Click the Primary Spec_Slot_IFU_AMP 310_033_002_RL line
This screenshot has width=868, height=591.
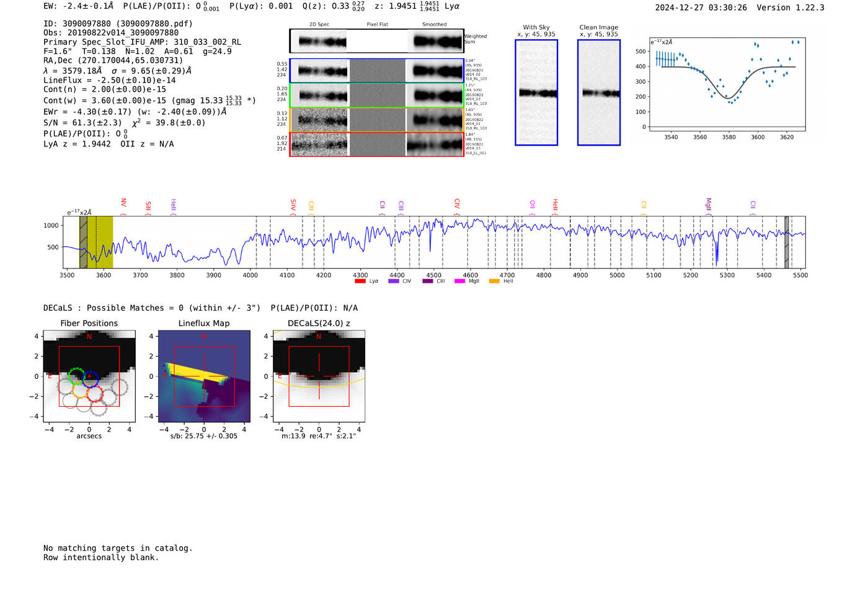[143, 42]
